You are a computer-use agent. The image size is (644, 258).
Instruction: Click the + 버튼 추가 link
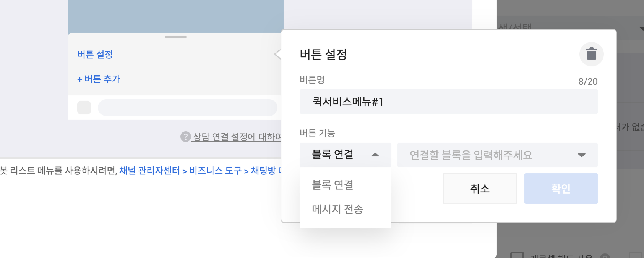click(x=99, y=79)
